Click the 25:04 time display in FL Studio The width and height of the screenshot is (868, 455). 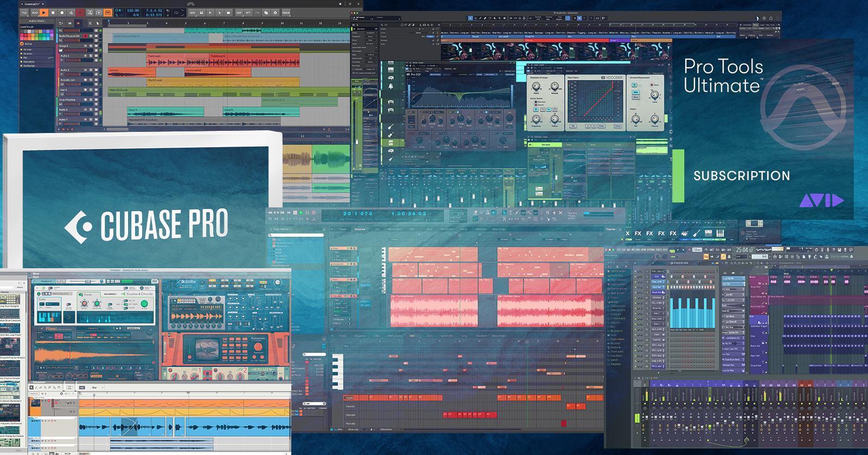[x=745, y=250]
